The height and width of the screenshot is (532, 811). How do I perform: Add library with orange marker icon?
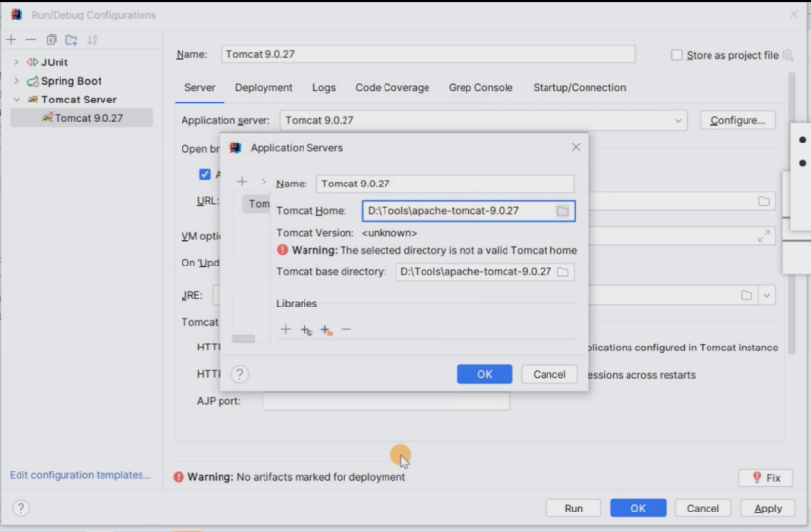coord(326,330)
